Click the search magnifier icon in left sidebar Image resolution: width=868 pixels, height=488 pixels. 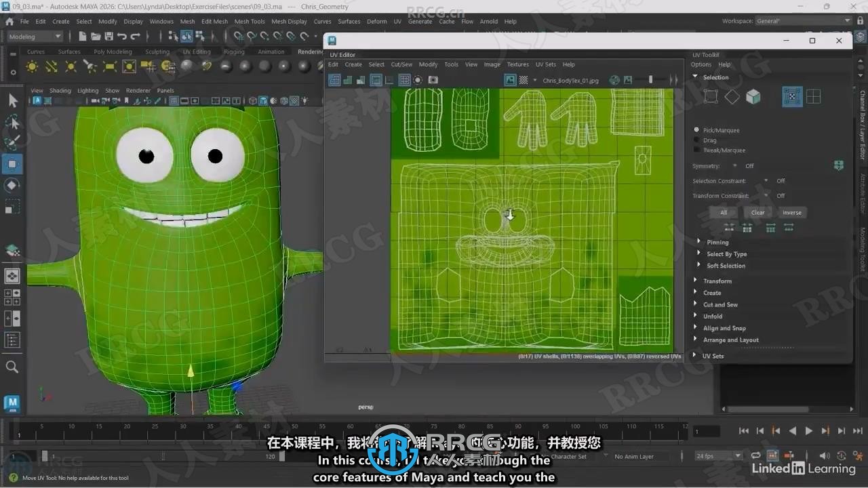pyautogui.click(x=12, y=367)
